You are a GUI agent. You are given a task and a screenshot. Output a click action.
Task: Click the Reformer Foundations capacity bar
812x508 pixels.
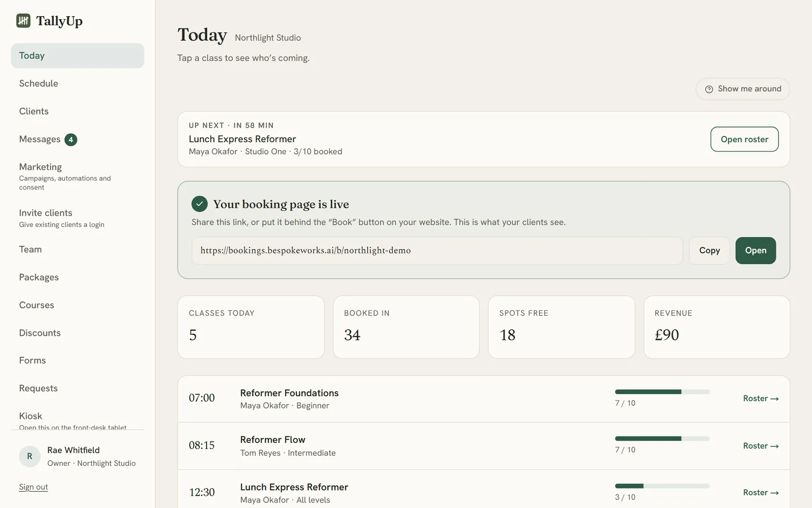click(x=662, y=392)
